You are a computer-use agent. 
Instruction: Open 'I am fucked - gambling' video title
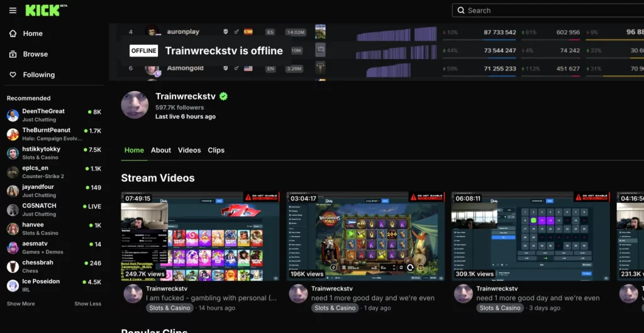(211, 298)
